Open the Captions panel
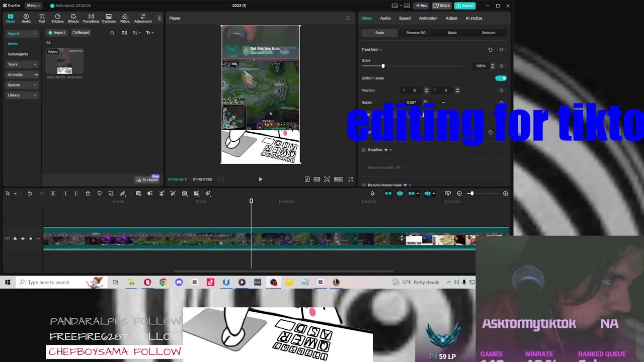 pyautogui.click(x=109, y=18)
